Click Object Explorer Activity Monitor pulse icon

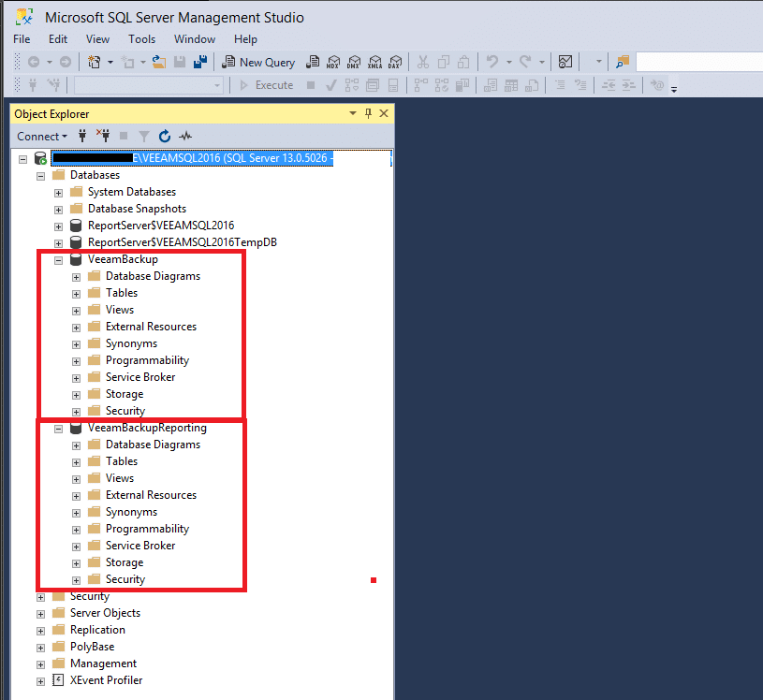click(x=185, y=136)
